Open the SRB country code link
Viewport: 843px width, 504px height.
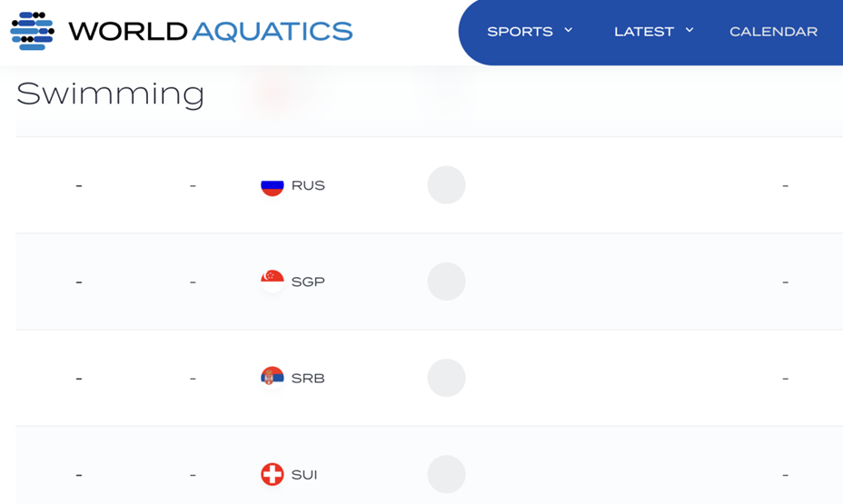tap(308, 379)
